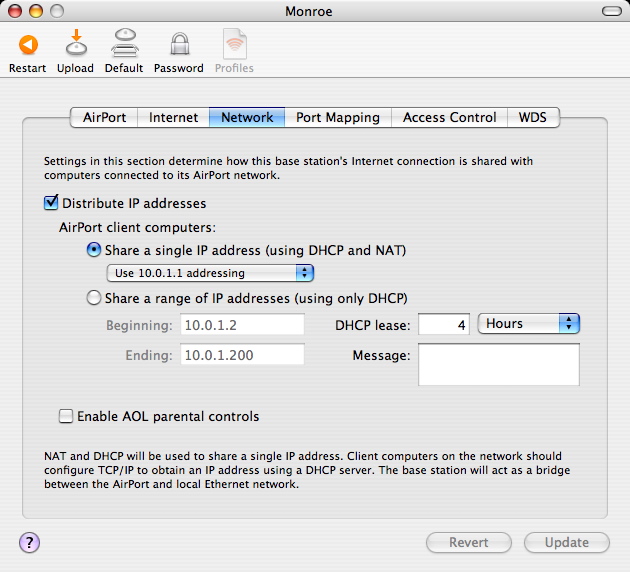Viewport: 630px width, 572px height.
Task: Select the Network tab
Action: [x=247, y=117]
